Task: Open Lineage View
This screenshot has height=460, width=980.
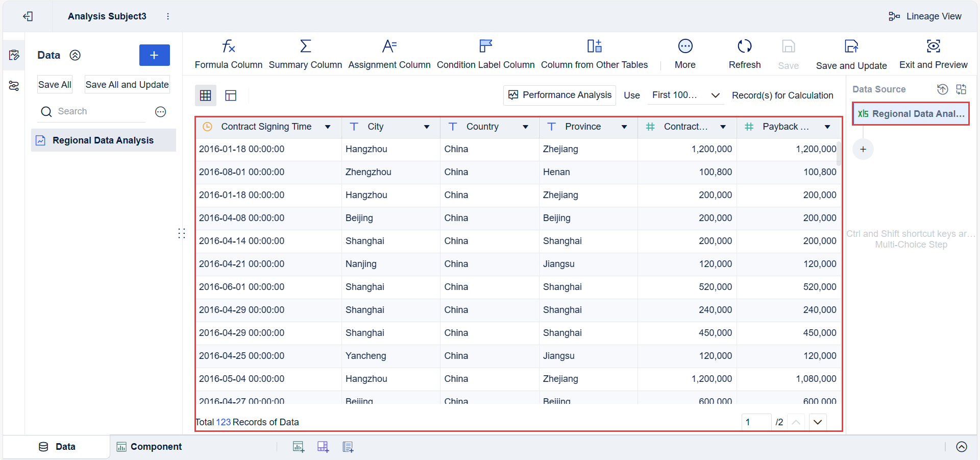Action: click(925, 16)
